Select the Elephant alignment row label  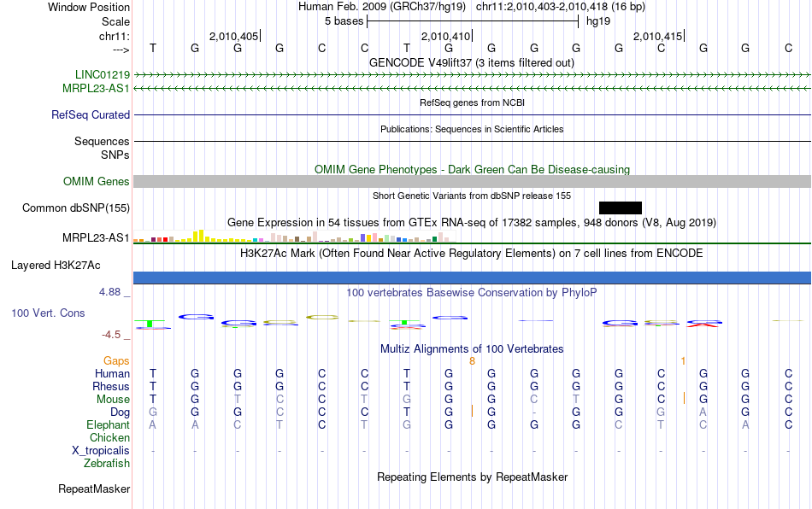click(x=109, y=424)
